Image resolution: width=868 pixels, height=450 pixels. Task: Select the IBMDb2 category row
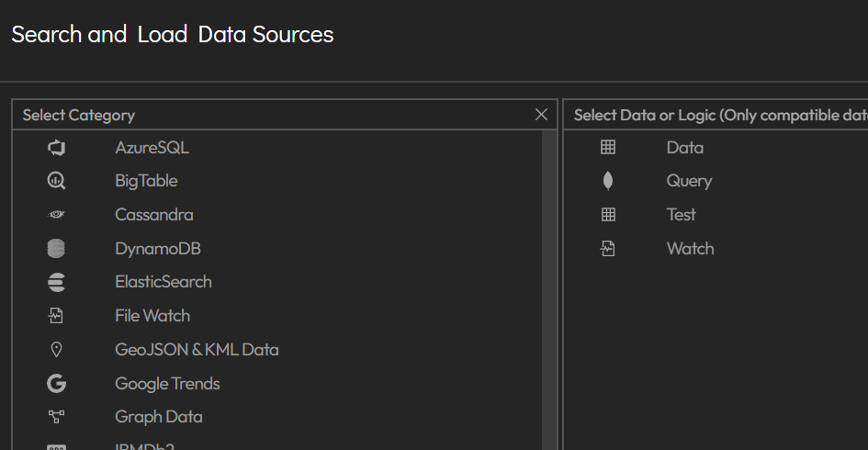click(144, 446)
